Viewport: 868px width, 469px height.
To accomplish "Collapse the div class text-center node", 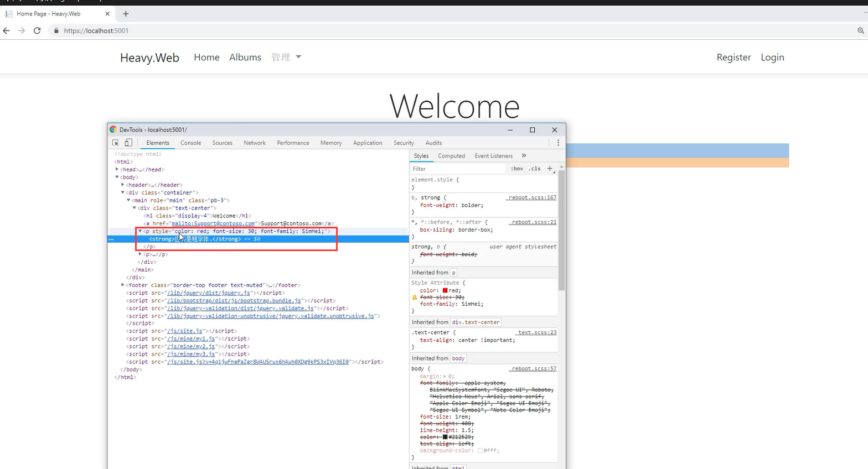I will click(135, 208).
